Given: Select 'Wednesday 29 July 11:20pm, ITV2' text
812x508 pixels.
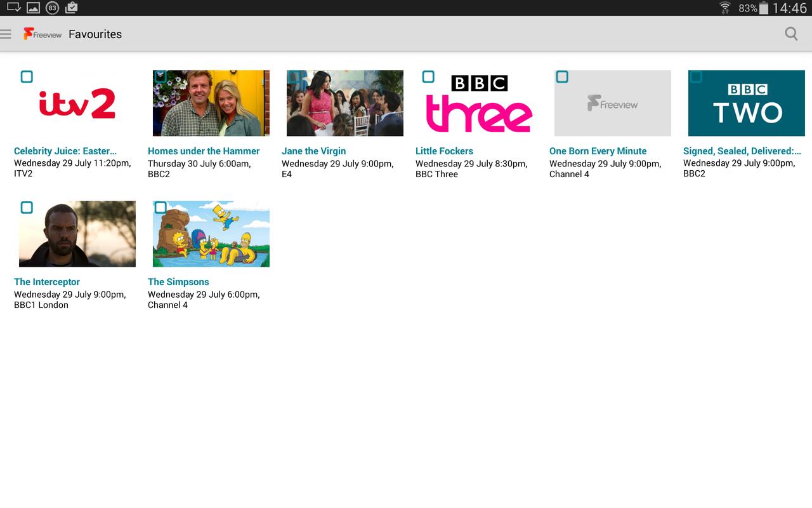Looking at the screenshot, I should (72, 168).
